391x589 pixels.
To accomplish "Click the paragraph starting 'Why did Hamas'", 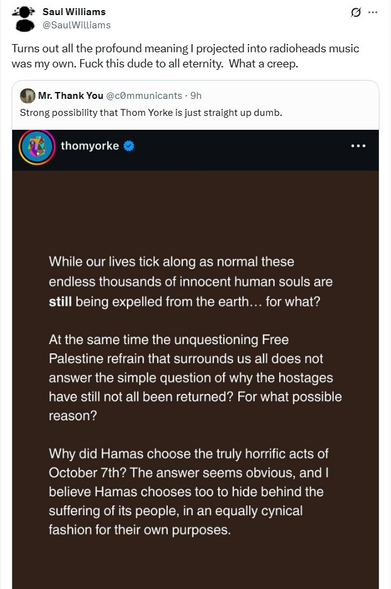I will (189, 492).
